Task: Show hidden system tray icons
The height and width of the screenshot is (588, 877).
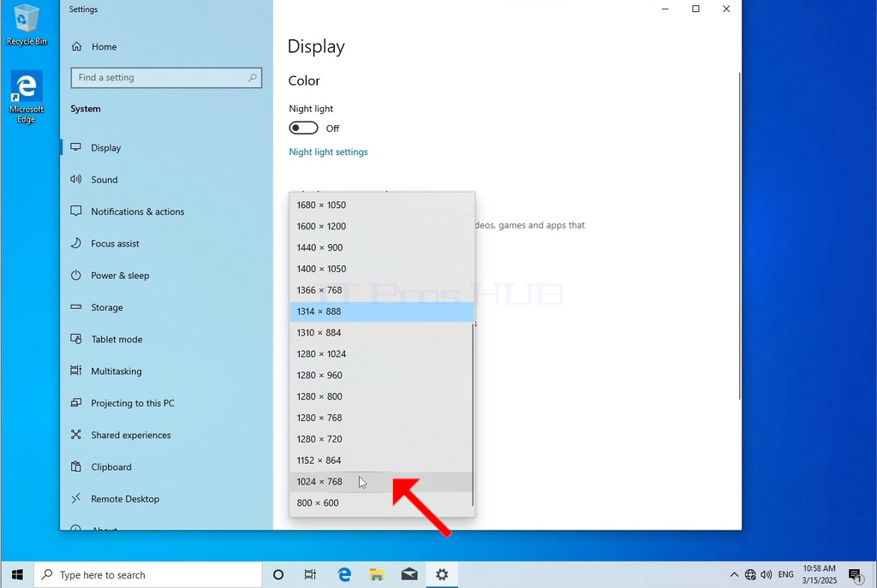Action: (x=734, y=574)
